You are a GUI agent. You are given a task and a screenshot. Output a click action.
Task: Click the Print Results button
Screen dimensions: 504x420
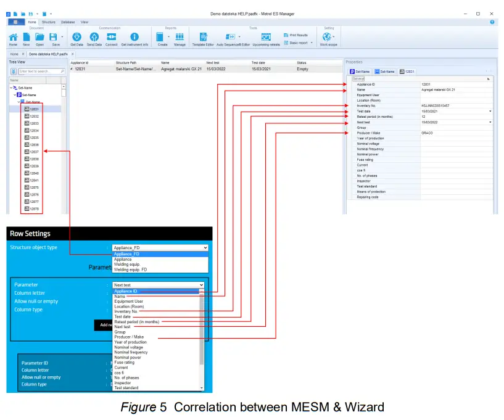click(x=294, y=36)
